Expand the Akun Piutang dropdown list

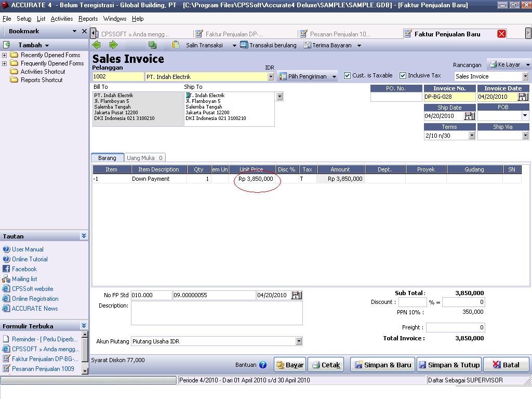pyautogui.click(x=299, y=341)
